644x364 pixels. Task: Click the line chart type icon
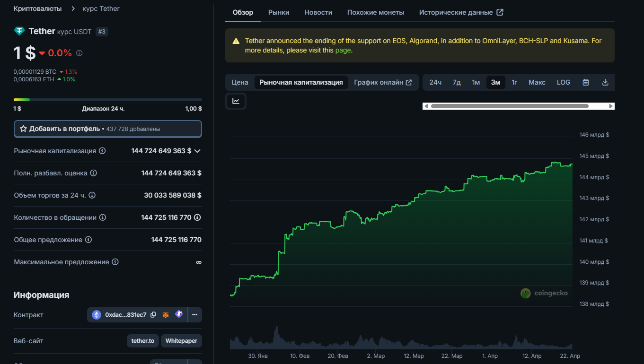(x=236, y=101)
